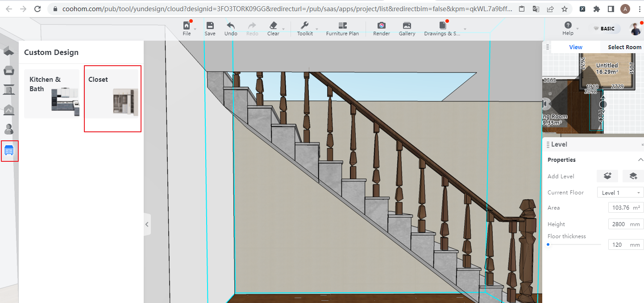Select the door and window sidebar icon
Image resolution: width=644 pixels, height=303 pixels.
pyautogui.click(x=8, y=90)
